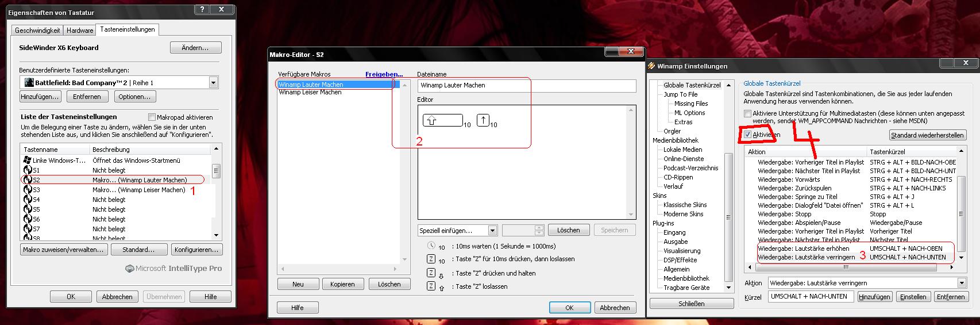
Task: Select the Tasteneinstellungen tab
Action: click(127, 29)
